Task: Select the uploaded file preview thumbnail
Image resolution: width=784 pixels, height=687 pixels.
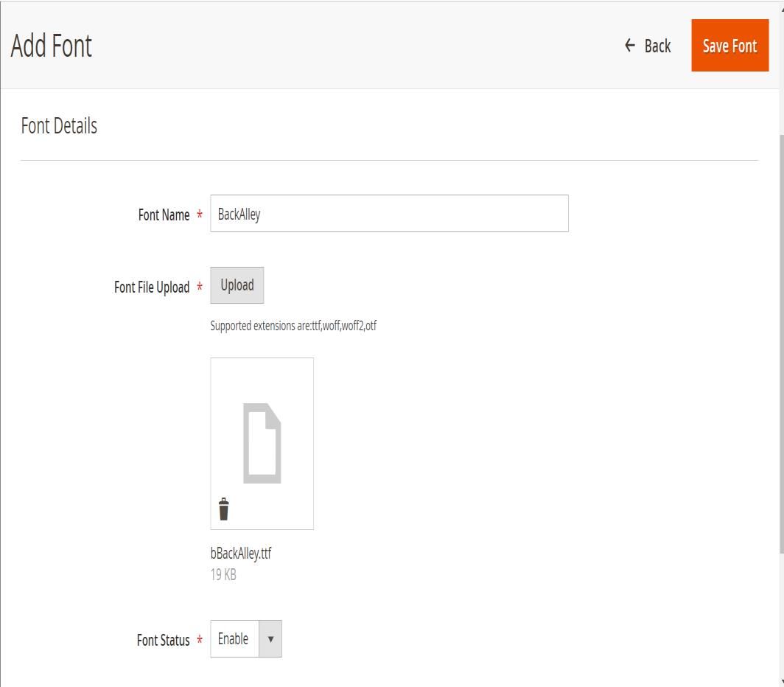Action: (x=262, y=443)
